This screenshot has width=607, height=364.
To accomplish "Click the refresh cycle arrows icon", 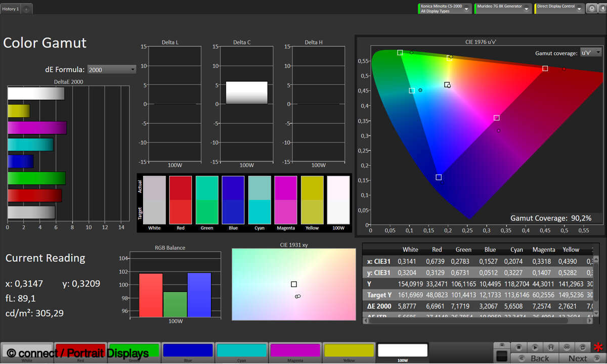I will point(583,347).
